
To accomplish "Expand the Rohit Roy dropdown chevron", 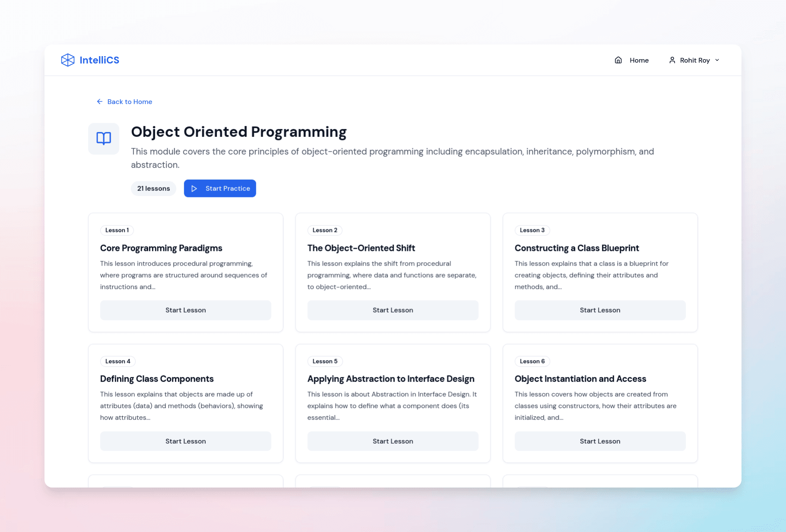I will 717,60.
